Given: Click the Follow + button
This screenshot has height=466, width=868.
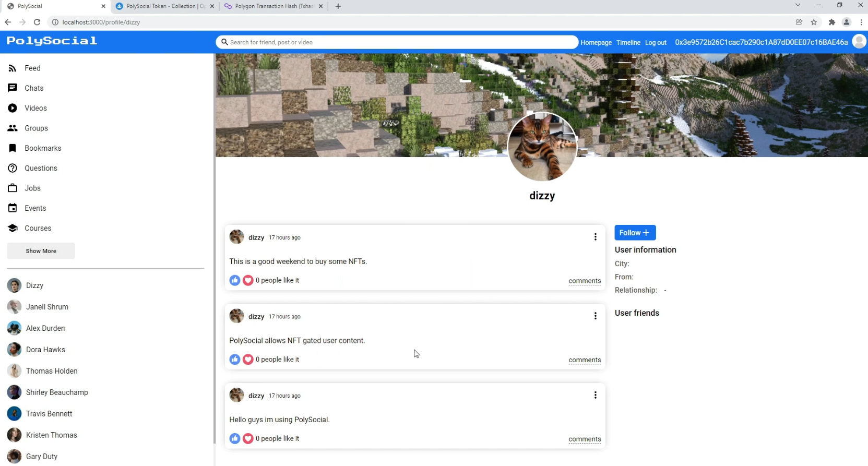Looking at the screenshot, I should 635,233.
